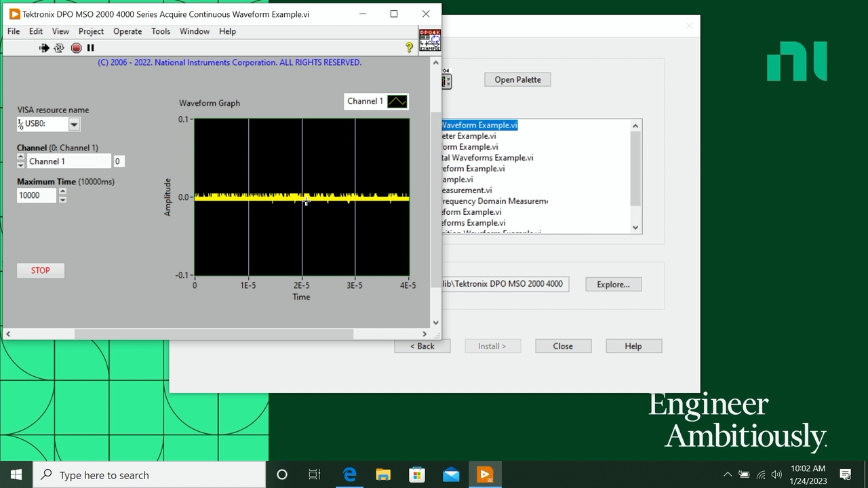Click the front panel horizontal scrollbar thumb
The image size is (868, 488).
[x=214, y=333]
